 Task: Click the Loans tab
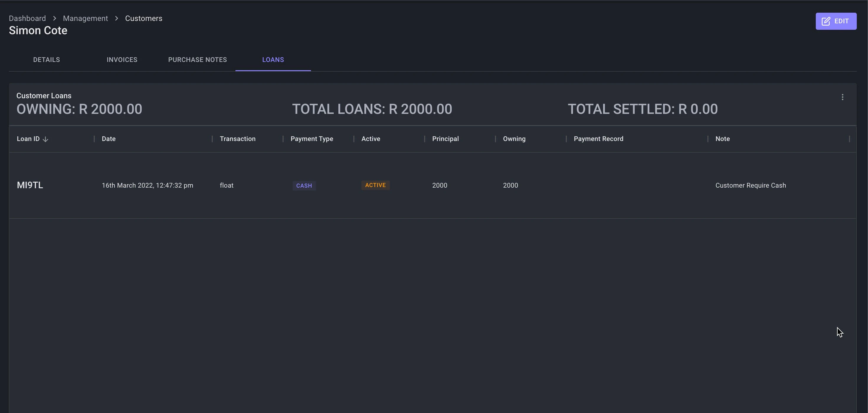click(273, 60)
